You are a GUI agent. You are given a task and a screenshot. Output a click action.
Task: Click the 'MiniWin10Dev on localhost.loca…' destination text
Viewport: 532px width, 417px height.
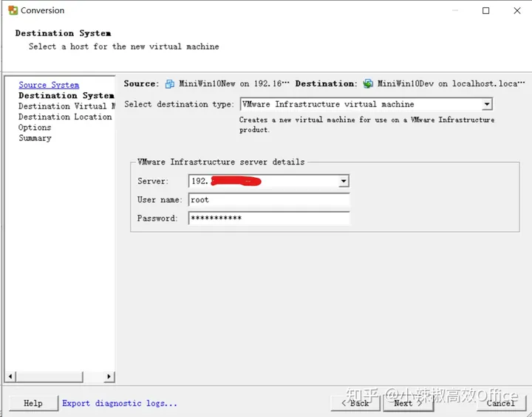tap(451, 83)
